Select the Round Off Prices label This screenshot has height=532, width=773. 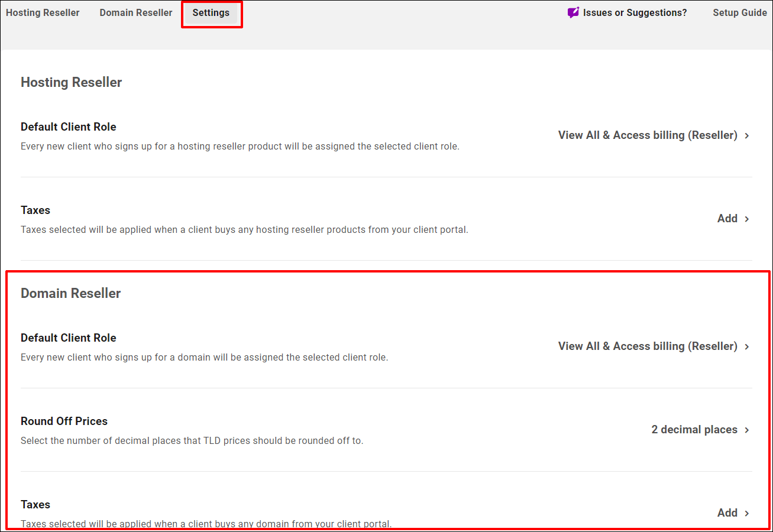64,421
